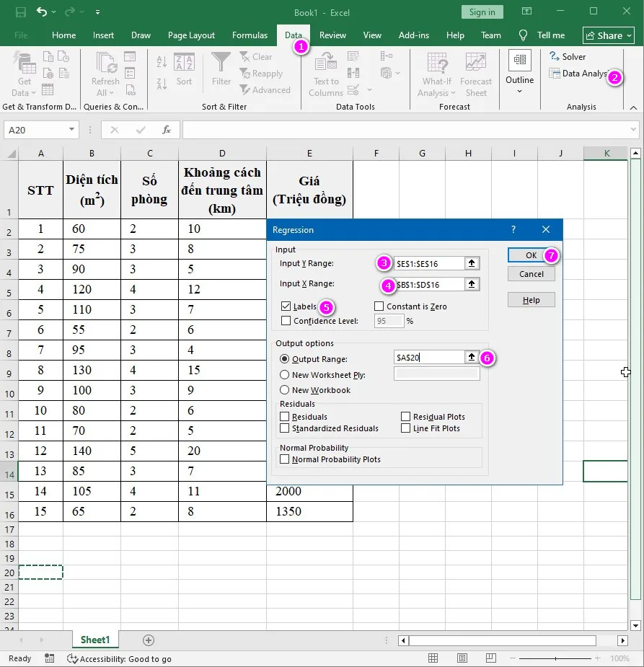Image resolution: width=644 pixels, height=667 pixels.
Task: Switch to the Formulas ribbon tab
Action: tap(250, 35)
